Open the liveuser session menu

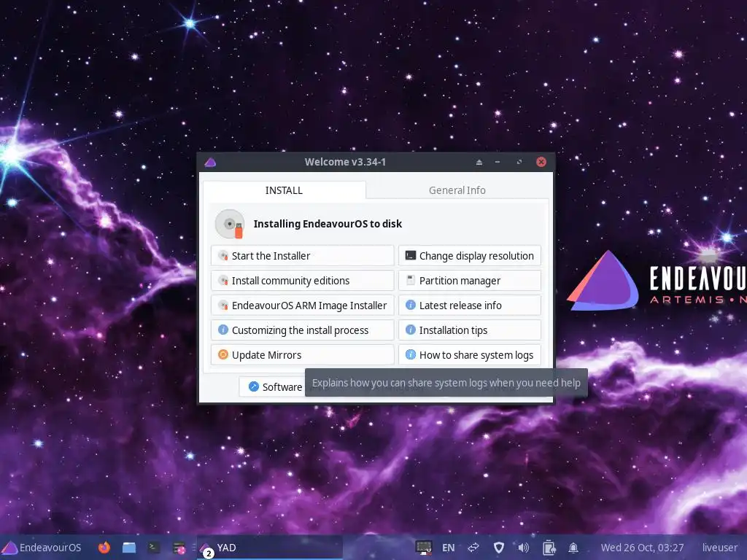point(719,548)
